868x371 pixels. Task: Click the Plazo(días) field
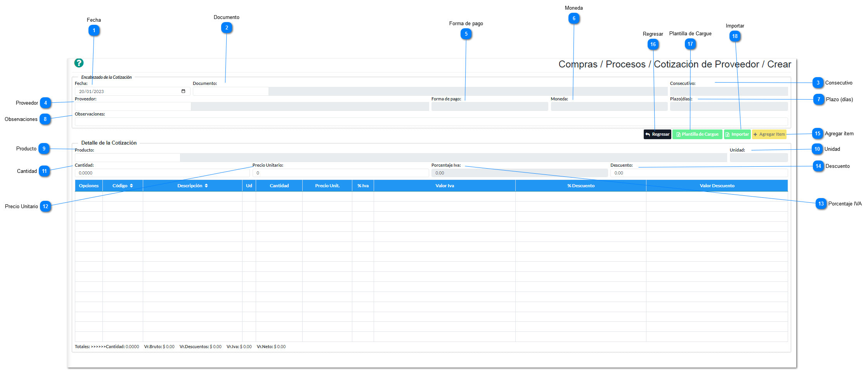click(729, 107)
